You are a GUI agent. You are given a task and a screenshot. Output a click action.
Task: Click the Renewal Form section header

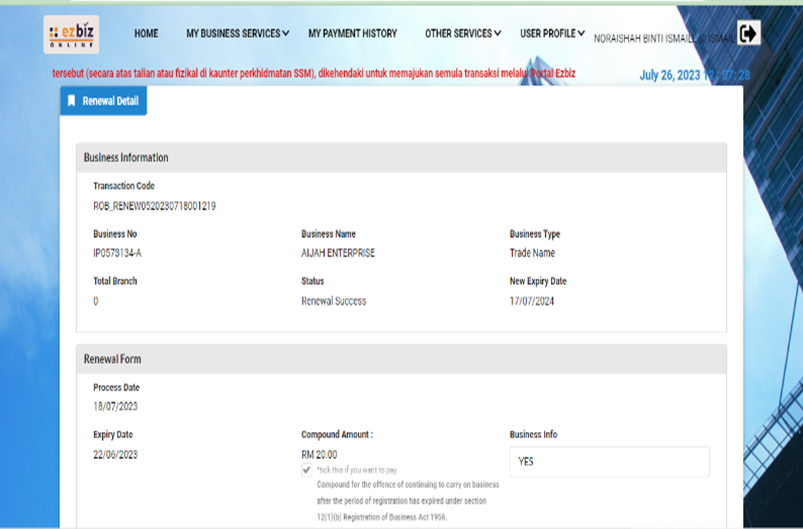point(111,359)
